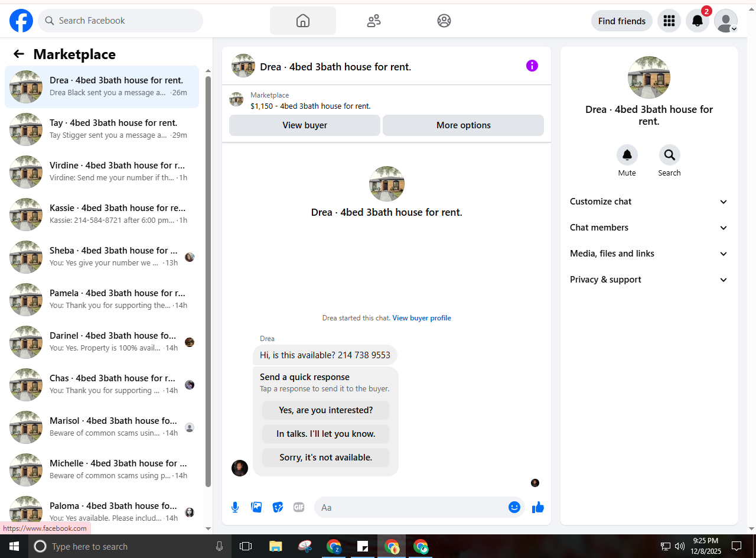Open the Chas conversation in the list
This screenshot has width=756, height=558.
click(102, 385)
